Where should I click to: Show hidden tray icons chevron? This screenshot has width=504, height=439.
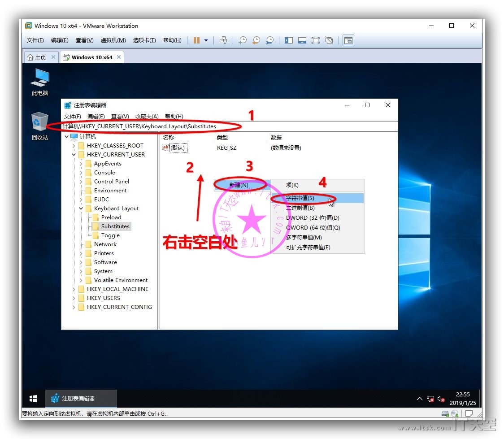419,399
